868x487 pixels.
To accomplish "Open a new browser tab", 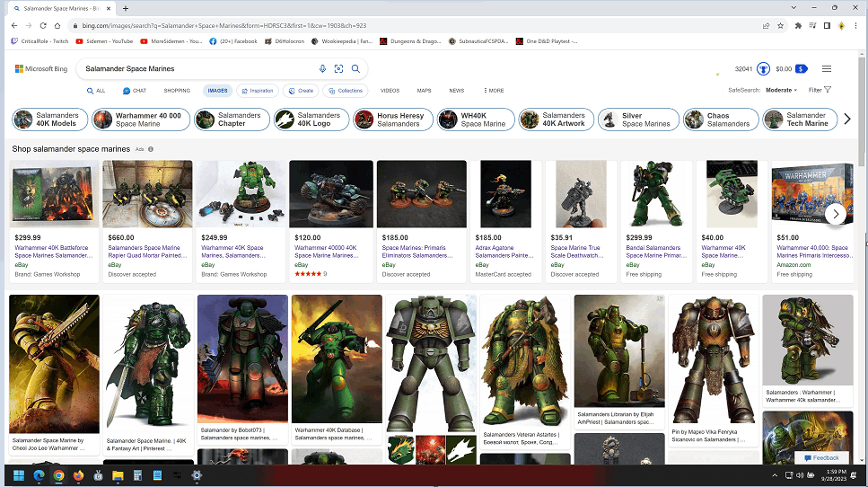I will 126,8.
